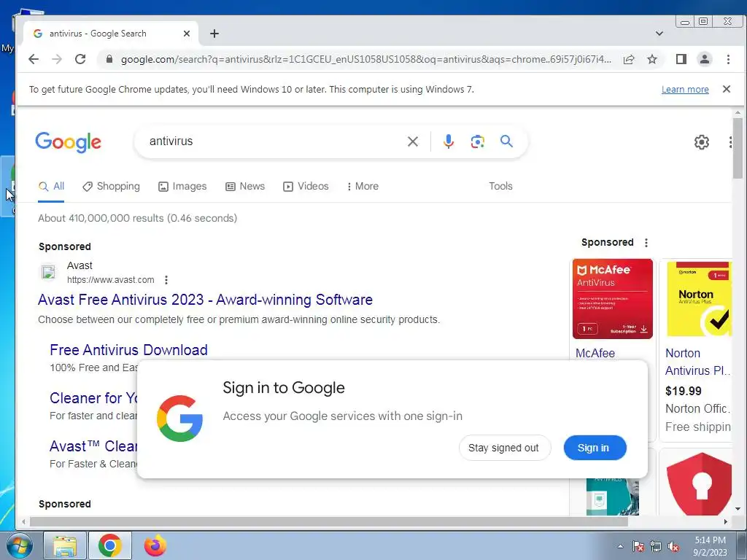Screen dimensions: 747x560
Task: Dismiss the Windows 7 update notice
Action: 727,89
